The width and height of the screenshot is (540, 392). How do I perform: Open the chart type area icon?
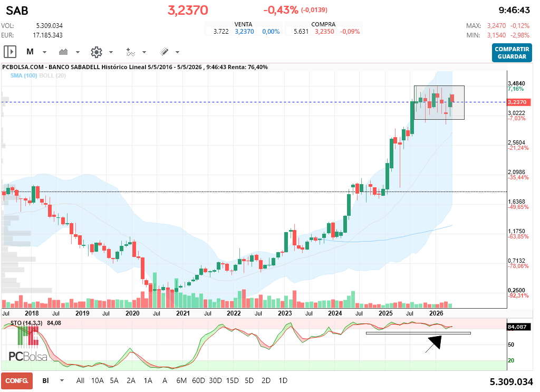click(63, 52)
